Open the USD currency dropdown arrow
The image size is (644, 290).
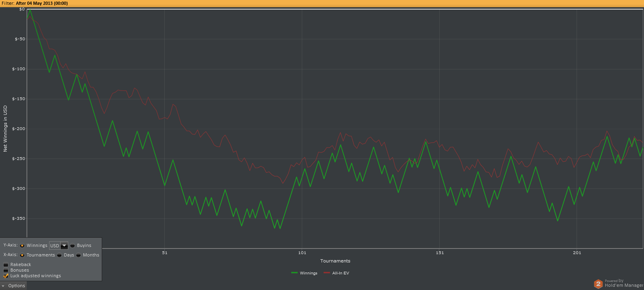64,246
